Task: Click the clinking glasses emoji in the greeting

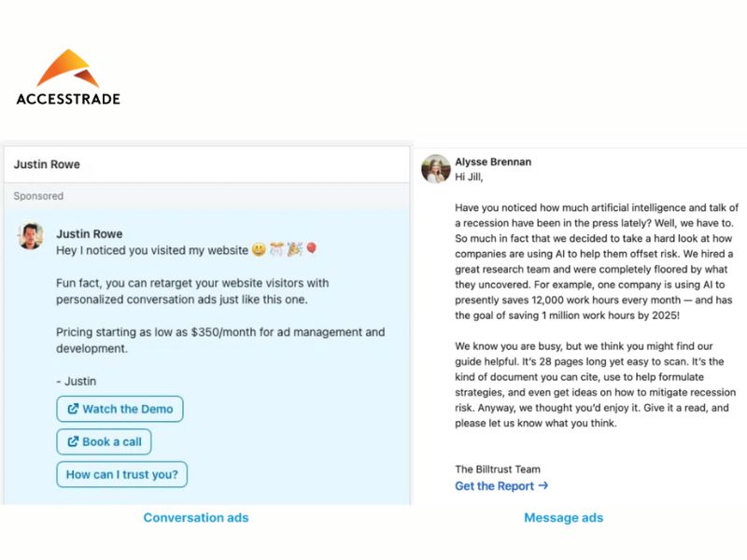Action: (x=275, y=248)
